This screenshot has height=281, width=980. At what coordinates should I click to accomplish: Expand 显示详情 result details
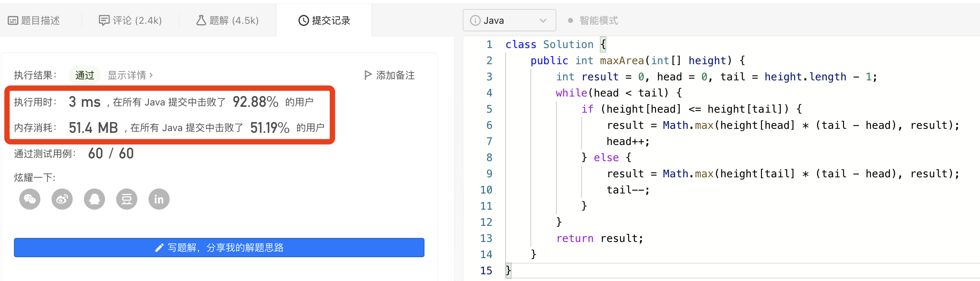tap(130, 75)
